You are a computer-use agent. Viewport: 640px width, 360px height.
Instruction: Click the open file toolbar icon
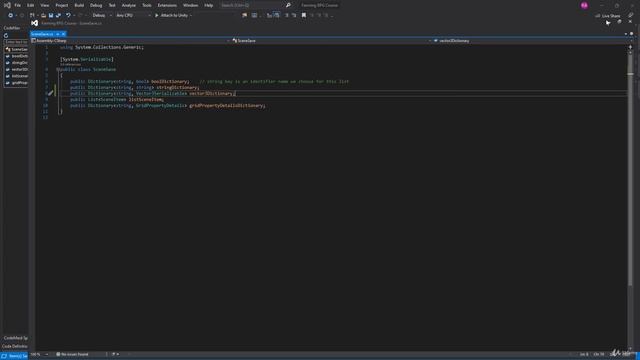43,16
